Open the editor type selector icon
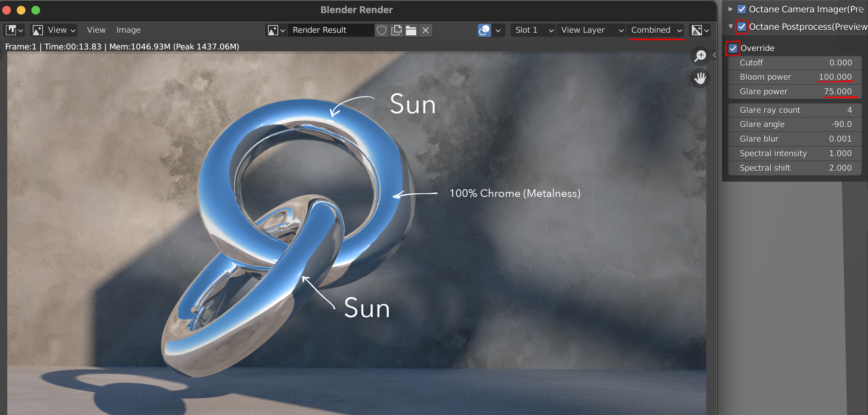The width and height of the screenshot is (868, 415). tap(14, 30)
